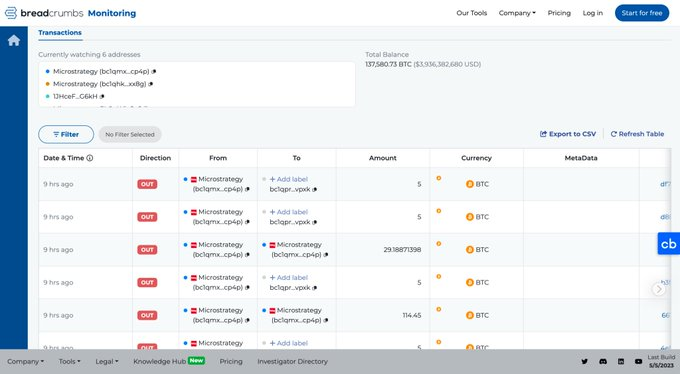This screenshot has height=374, width=680.
Task: Expand the Legal dropdown in the footer
Action: tap(107, 361)
